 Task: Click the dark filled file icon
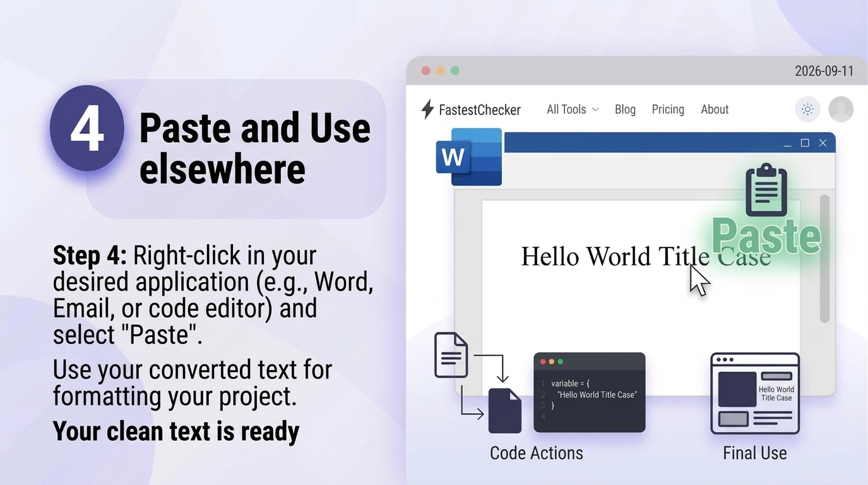coord(505,410)
